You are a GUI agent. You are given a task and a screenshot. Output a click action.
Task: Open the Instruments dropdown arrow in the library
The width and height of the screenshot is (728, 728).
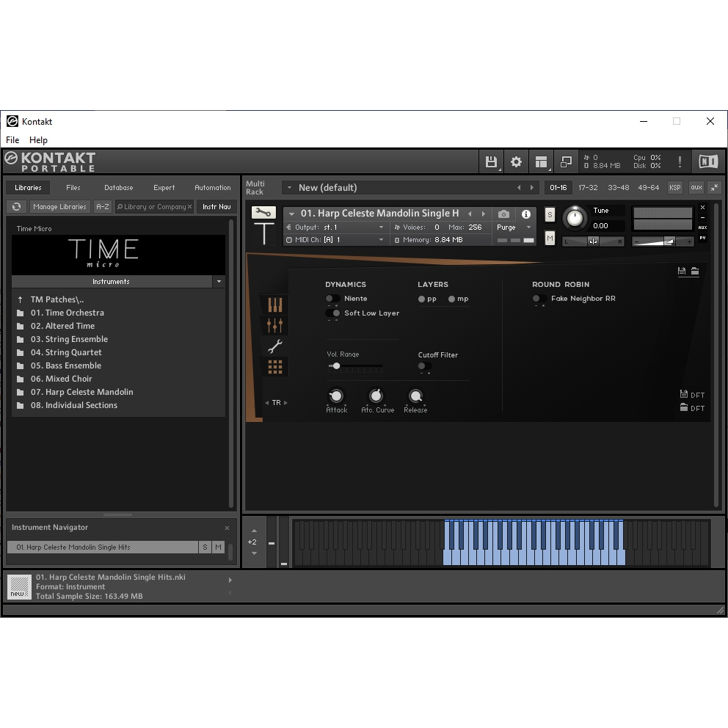(219, 281)
